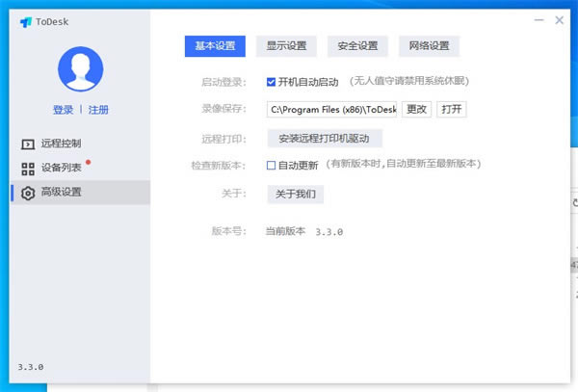Open the 注册 register link
This screenshot has width=578, height=392.
coord(98,110)
